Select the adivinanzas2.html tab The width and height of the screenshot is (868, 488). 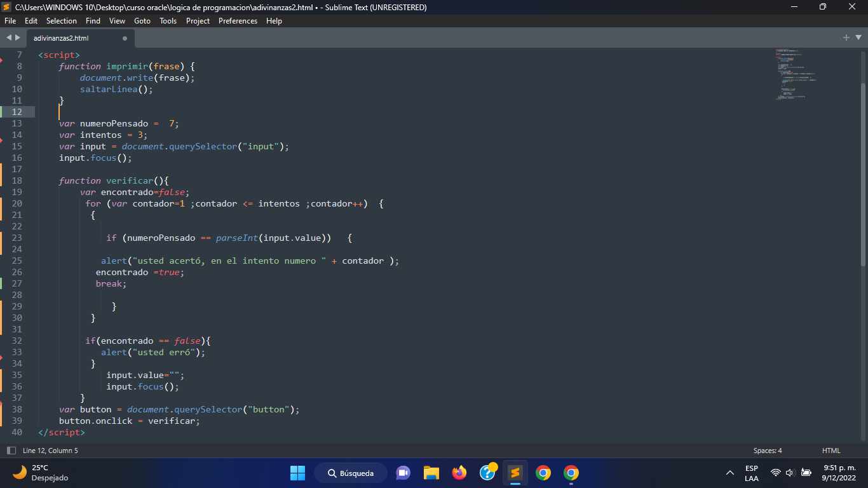click(x=79, y=38)
